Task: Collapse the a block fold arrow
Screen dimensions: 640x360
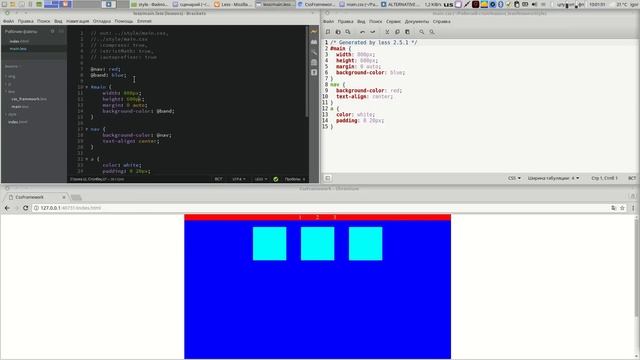Action: tap(87, 159)
